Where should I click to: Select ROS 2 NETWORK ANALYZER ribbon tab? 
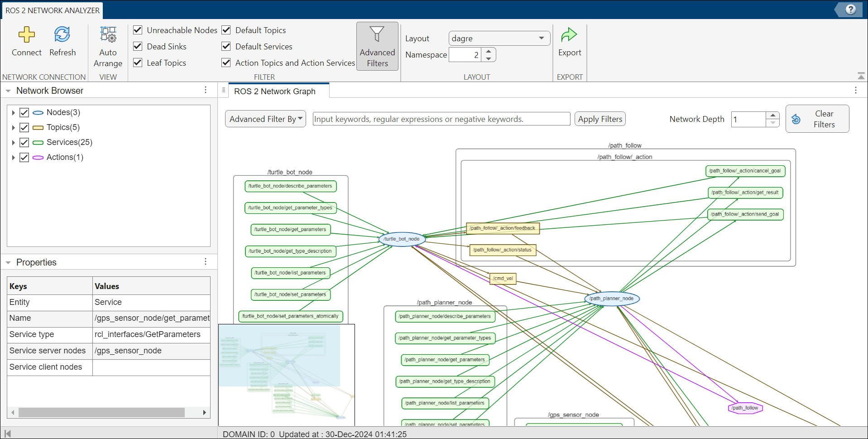(53, 10)
